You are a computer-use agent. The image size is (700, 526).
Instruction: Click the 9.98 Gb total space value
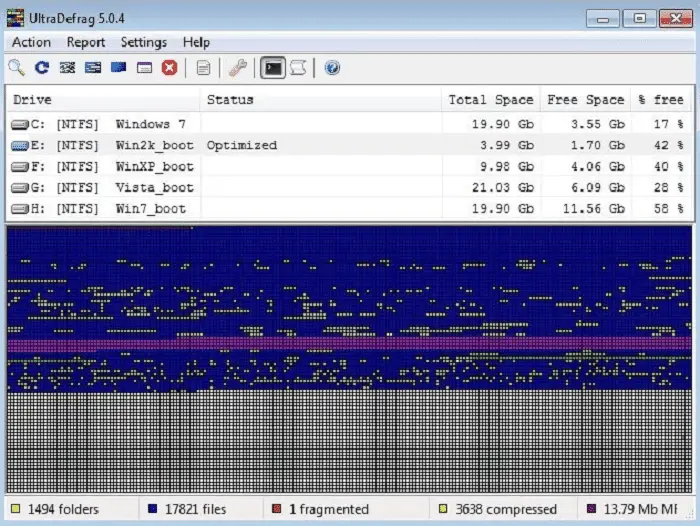[x=507, y=167]
